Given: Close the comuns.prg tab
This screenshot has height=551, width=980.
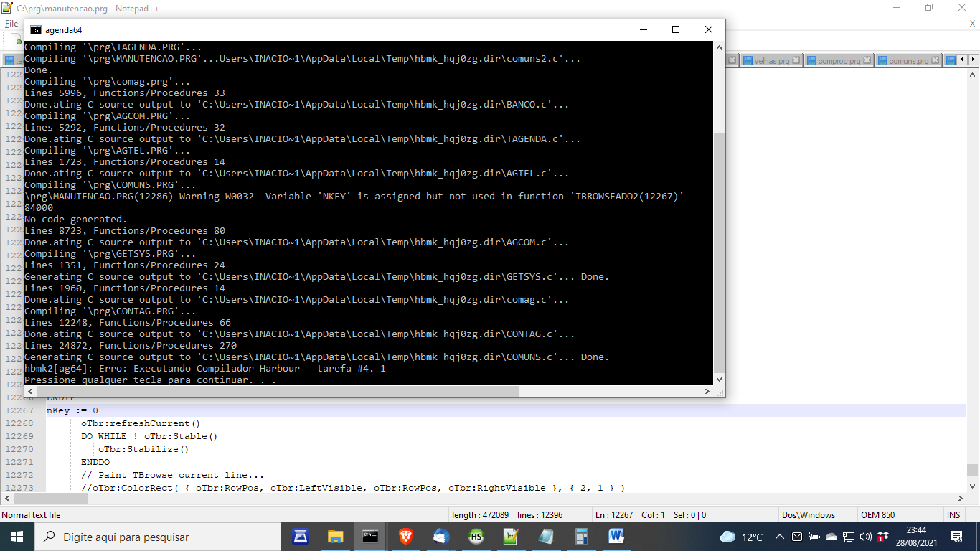Looking at the screenshot, I should pos(936,61).
